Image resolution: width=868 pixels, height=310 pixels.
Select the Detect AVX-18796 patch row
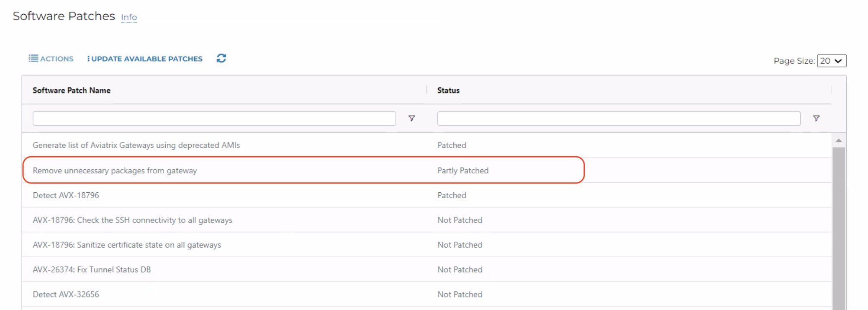[x=66, y=195]
